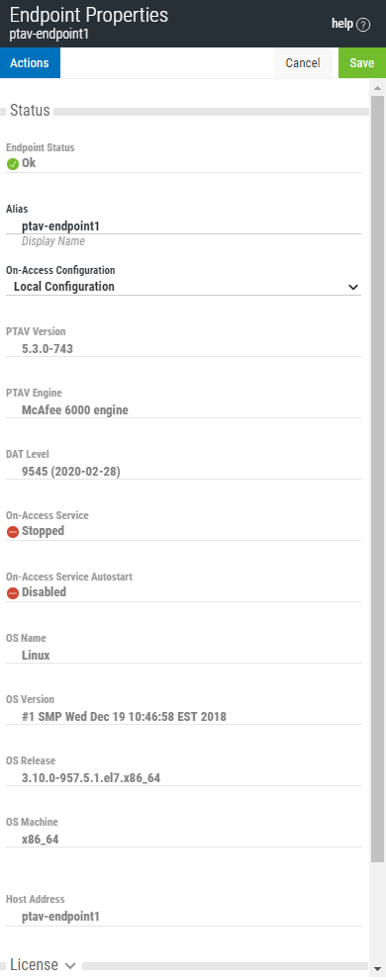The image size is (386, 980).
Task: Click the vertical scrollbar thumb
Action: (x=377, y=479)
